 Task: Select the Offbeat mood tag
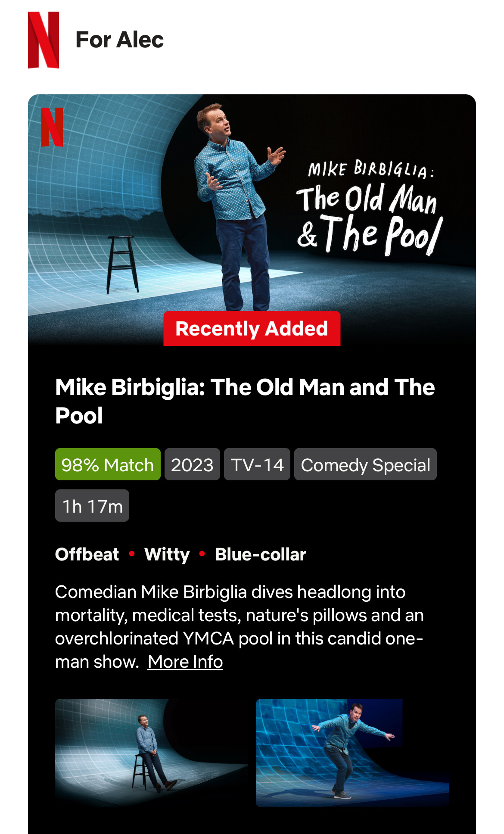(87, 554)
